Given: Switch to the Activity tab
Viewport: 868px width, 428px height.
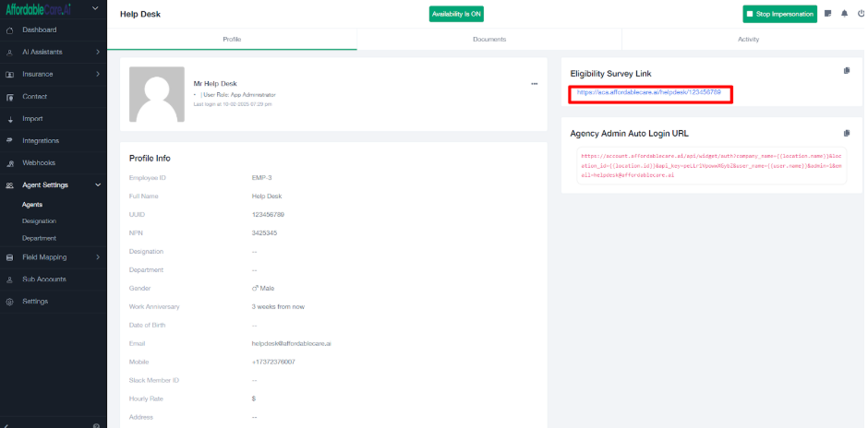Looking at the screenshot, I should pos(748,40).
